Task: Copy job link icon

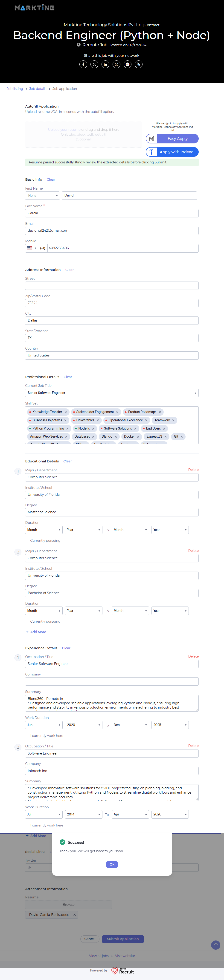Action: [x=139, y=64]
